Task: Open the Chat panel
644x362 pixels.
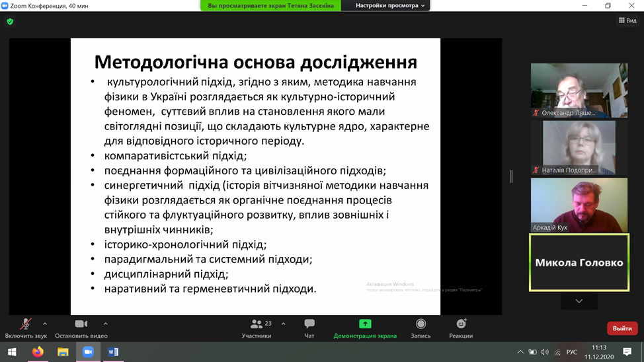Action: coord(309,324)
